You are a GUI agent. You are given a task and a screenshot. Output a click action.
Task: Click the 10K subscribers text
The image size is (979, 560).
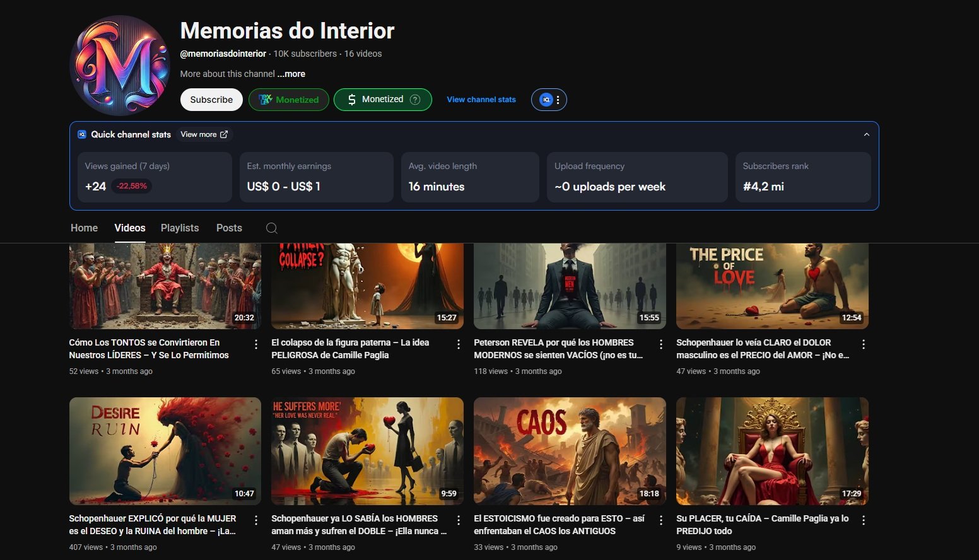click(305, 54)
